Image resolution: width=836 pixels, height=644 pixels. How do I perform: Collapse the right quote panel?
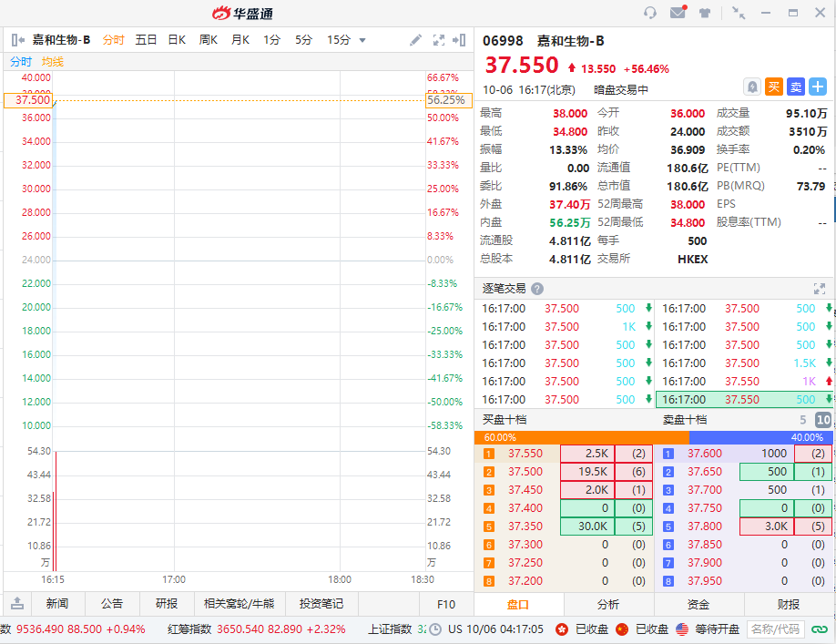tap(460, 40)
